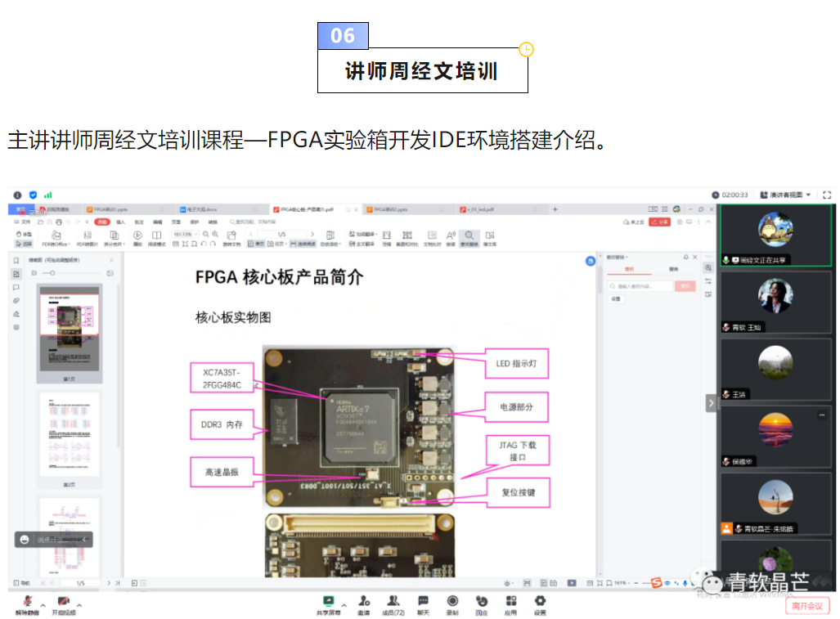Click 共享屏幕 share screen button
The height and width of the screenshot is (619, 840).
pyautogui.click(x=328, y=605)
